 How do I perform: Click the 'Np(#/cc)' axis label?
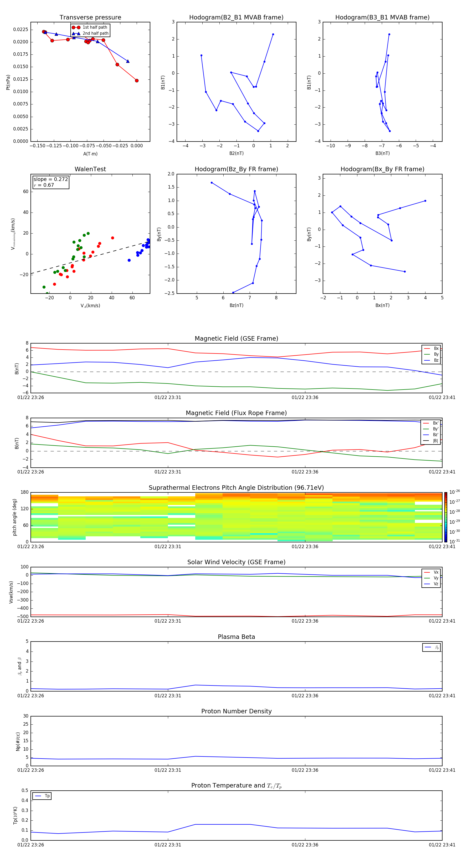pyautogui.click(x=18, y=741)
